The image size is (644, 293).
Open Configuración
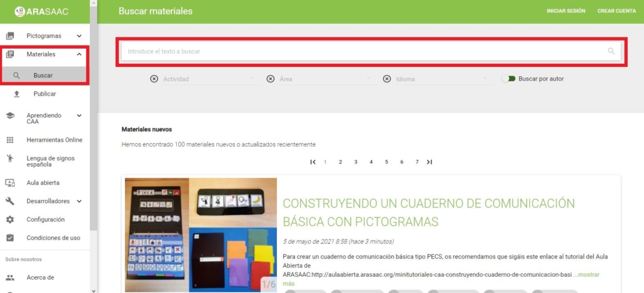pos(46,219)
